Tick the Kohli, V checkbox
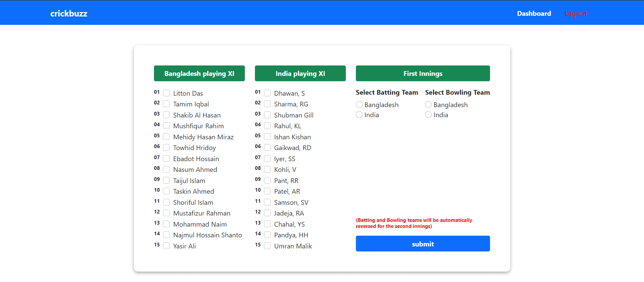The image size is (644, 282). click(x=267, y=169)
